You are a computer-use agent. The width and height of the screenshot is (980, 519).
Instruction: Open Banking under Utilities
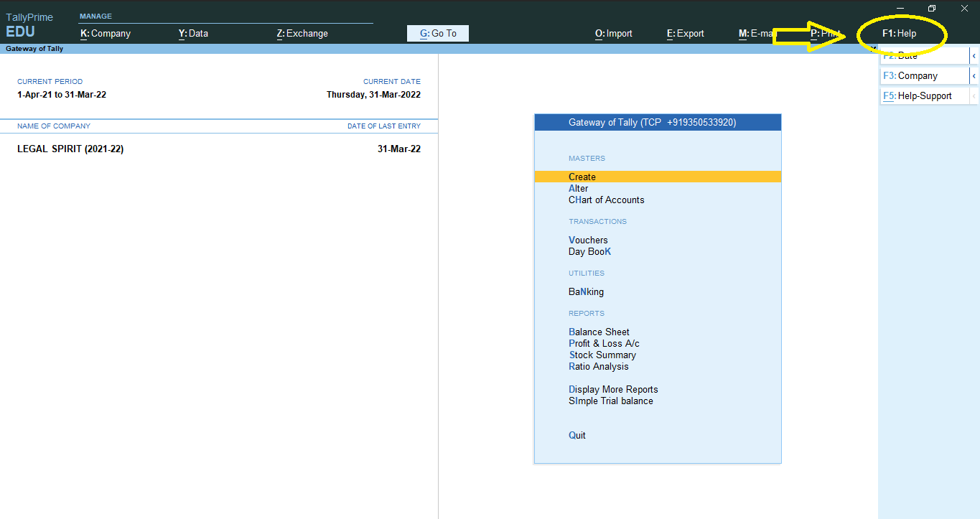(x=587, y=292)
